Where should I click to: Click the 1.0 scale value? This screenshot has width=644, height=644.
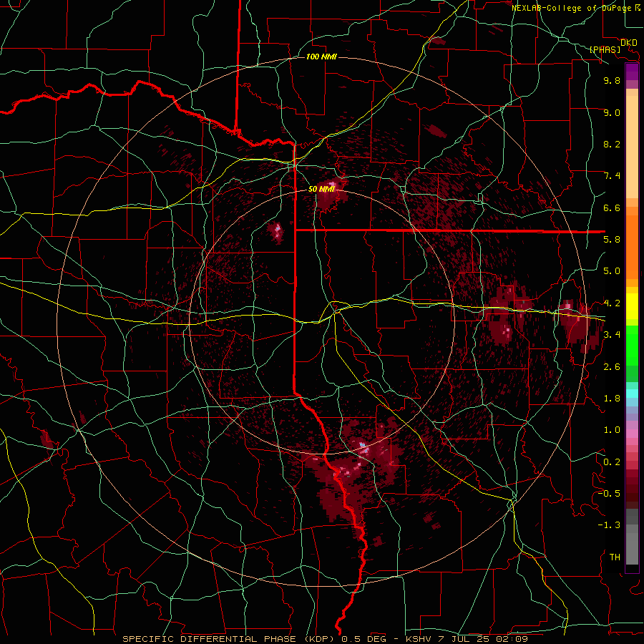[x=612, y=429]
